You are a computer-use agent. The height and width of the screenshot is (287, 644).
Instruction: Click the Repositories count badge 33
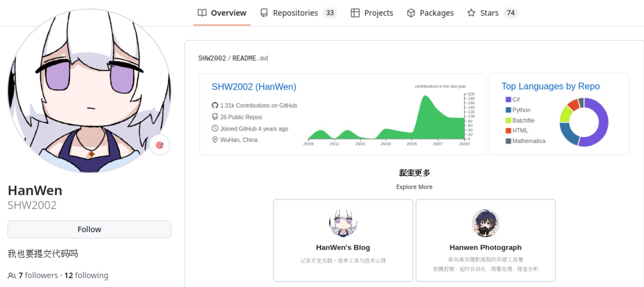pyautogui.click(x=330, y=13)
